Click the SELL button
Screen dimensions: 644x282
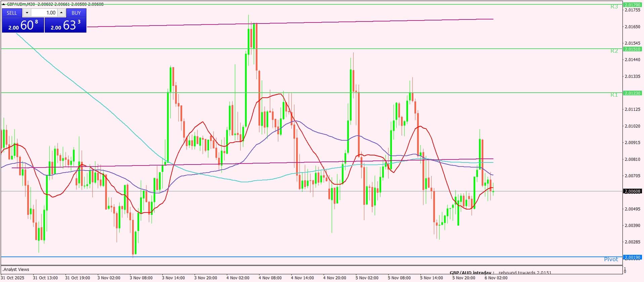[x=12, y=13]
